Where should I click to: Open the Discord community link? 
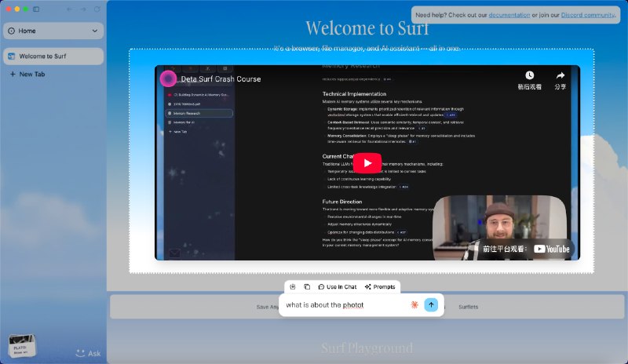[587, 15]
